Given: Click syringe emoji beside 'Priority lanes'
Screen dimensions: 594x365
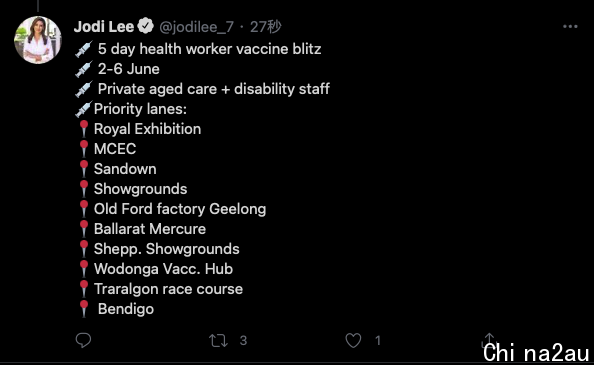Looking at the screenshot, I should click(x=84, y=109).
